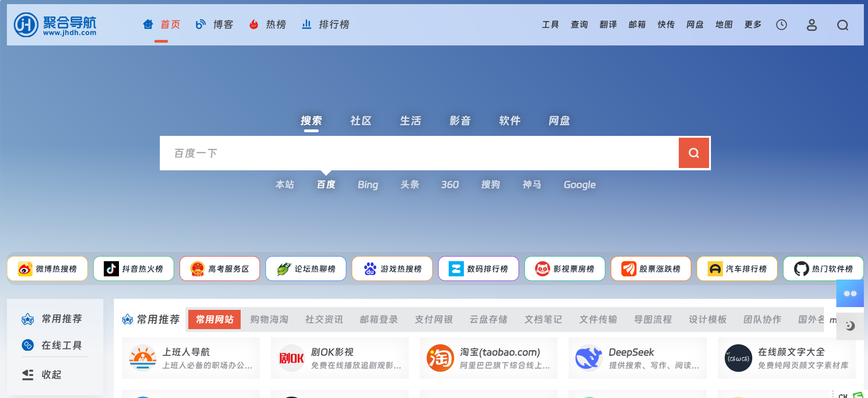Choose 本站 search engine option
868x398 pixels.
[x=285, y=185]
